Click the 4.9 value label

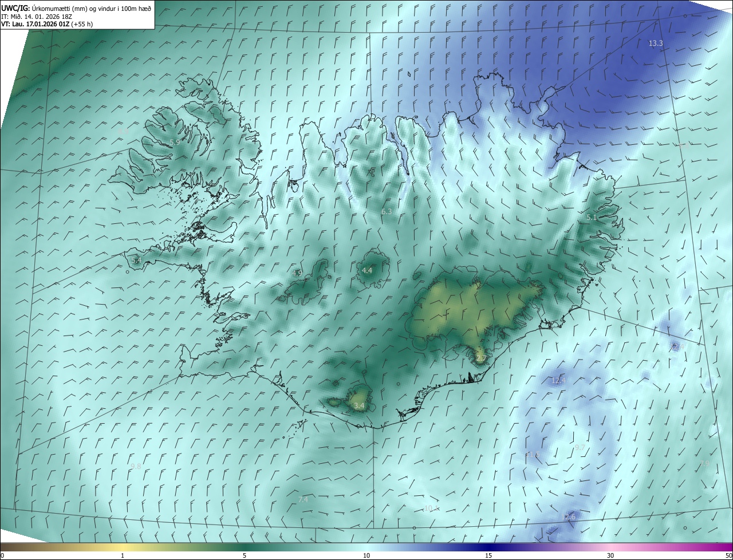tap(297, 274)
